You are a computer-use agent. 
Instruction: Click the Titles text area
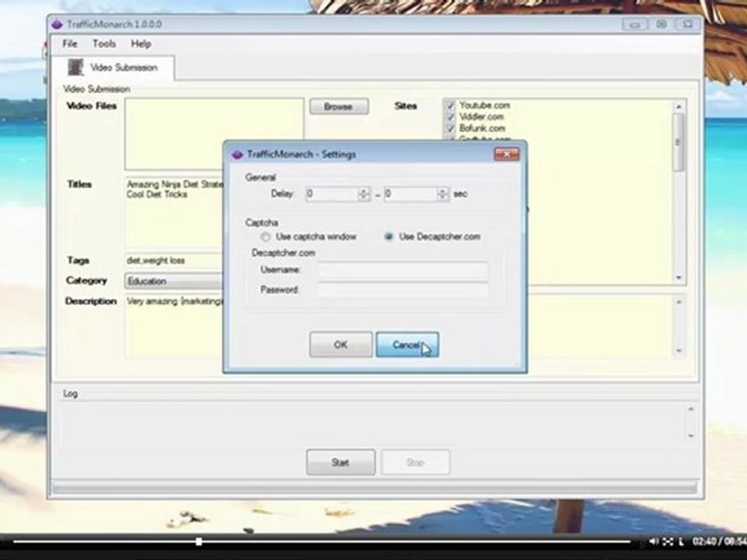coord(174,212)
